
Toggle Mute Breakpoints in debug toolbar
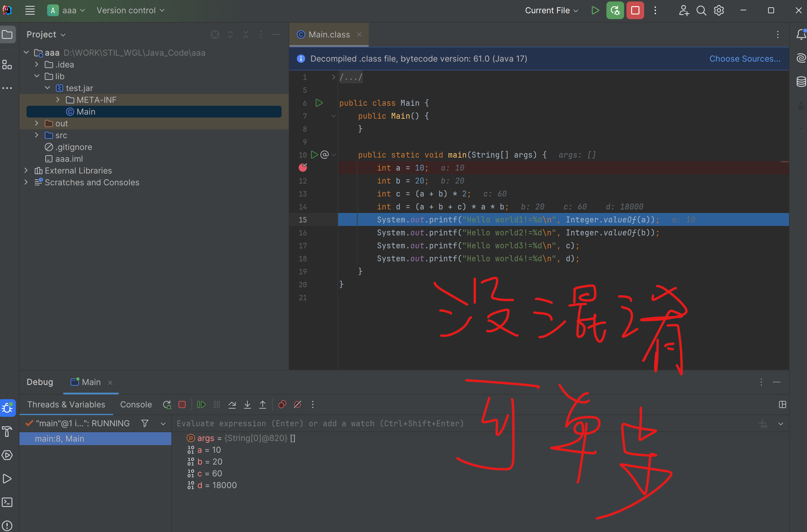(297, 404)
